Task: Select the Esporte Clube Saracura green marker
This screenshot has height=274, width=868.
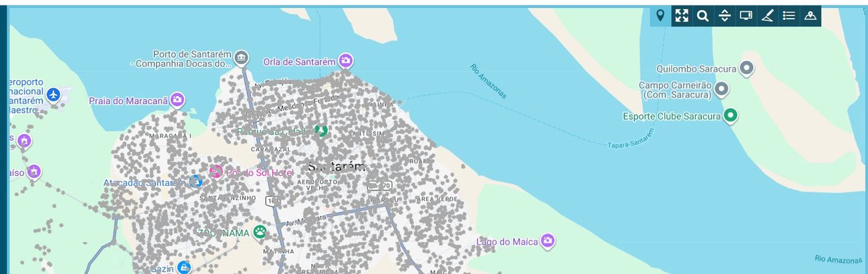Action: 730,115
